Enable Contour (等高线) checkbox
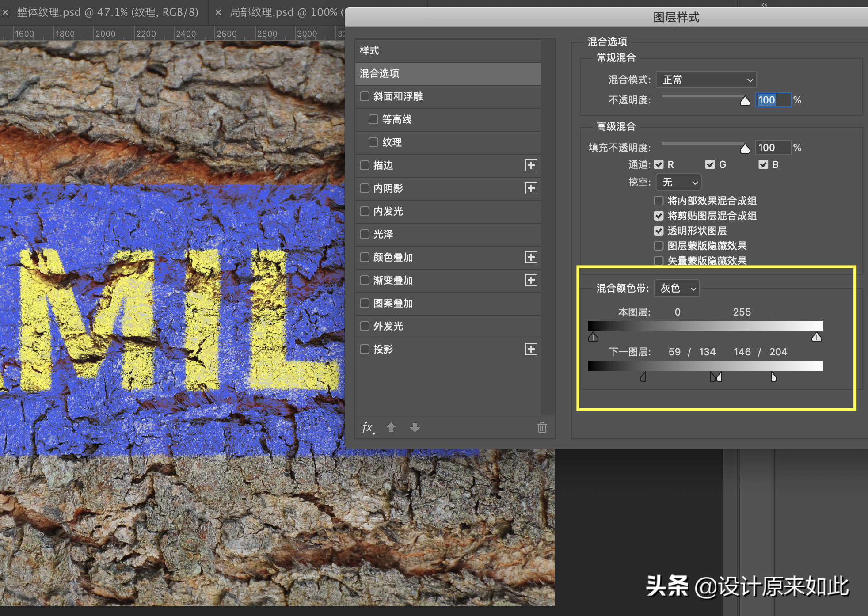The image size is (868, 616). click(x=373, y=119)
